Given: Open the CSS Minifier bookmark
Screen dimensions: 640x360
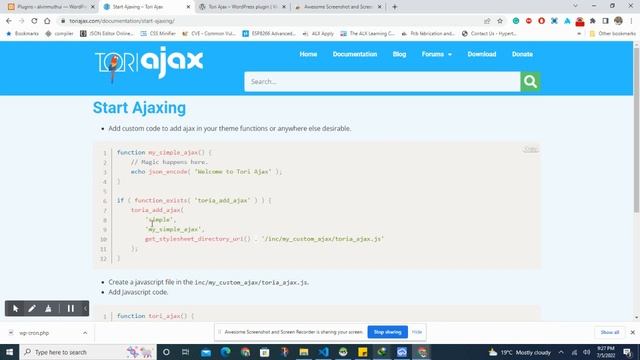Looking at the screenshot, I should [158, 33].
